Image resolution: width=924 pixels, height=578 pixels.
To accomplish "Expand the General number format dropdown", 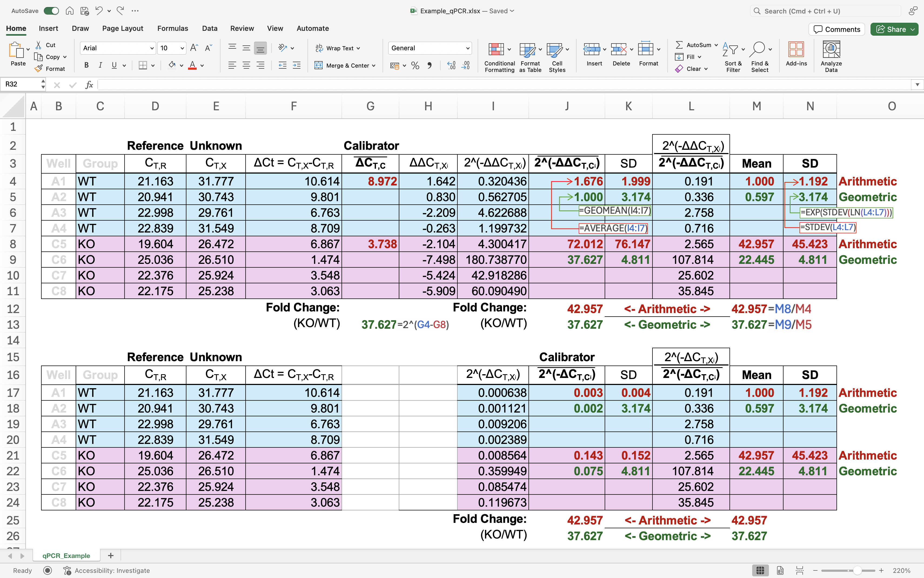I will tap(468, 48).
